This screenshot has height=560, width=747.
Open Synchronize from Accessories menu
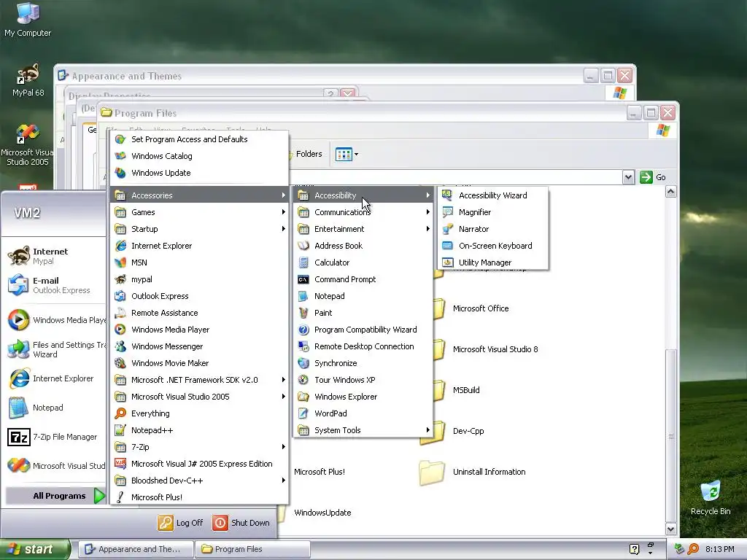(363, 363)
